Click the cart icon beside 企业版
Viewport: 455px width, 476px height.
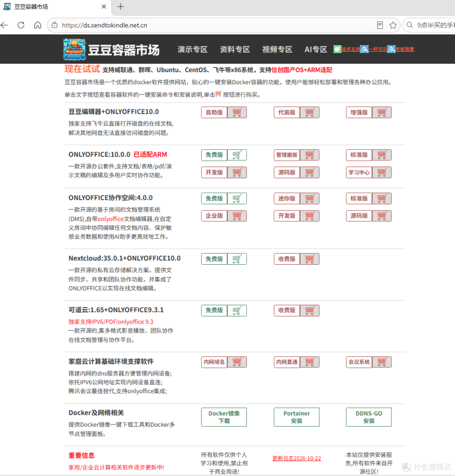[237, 216]
